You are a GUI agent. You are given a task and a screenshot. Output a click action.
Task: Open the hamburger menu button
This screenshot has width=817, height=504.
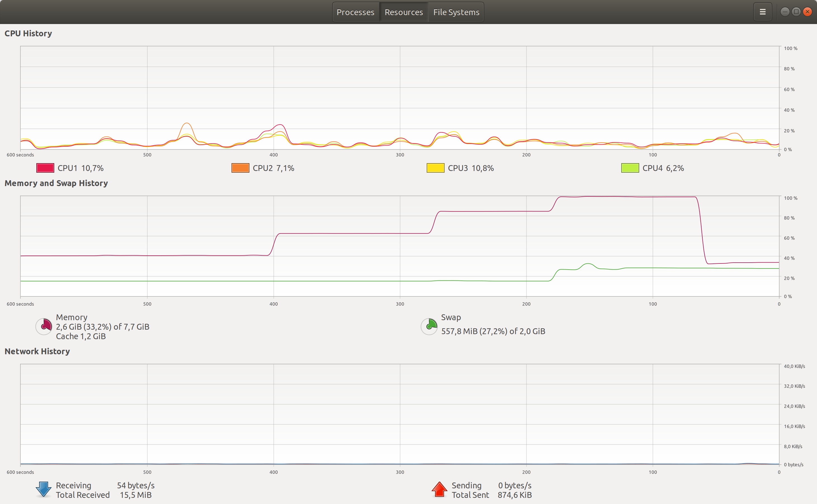pos(762,12)
